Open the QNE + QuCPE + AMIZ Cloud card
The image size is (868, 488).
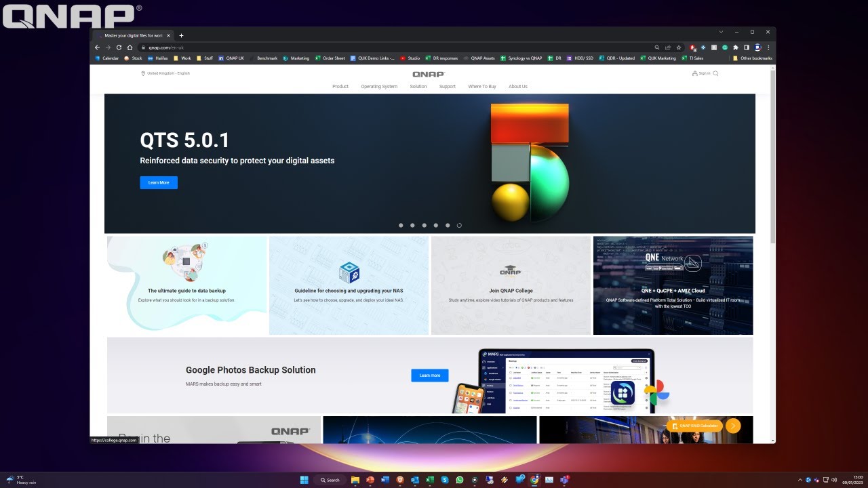point(673,285)
